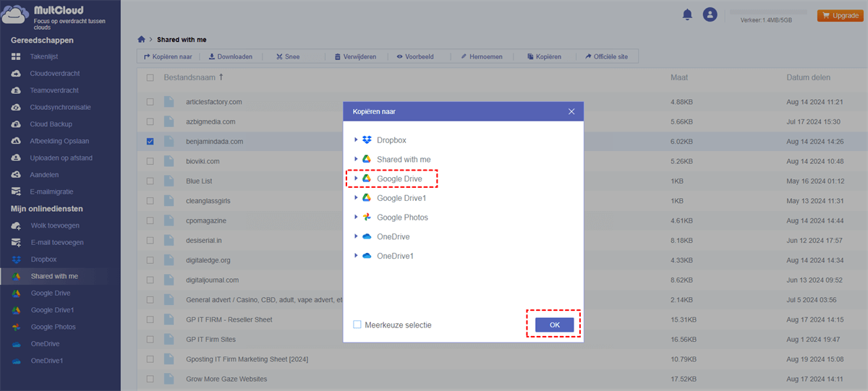Expand the OneDrive1 node arrow
The image size is (868, 391).
pos(355,256)
